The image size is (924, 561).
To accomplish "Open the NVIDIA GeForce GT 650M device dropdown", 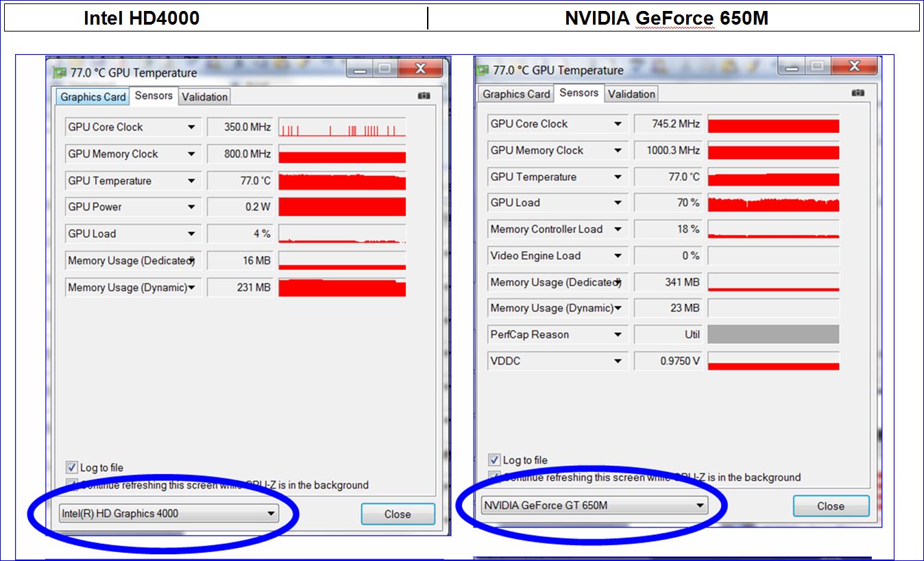I will click(594, 506).
